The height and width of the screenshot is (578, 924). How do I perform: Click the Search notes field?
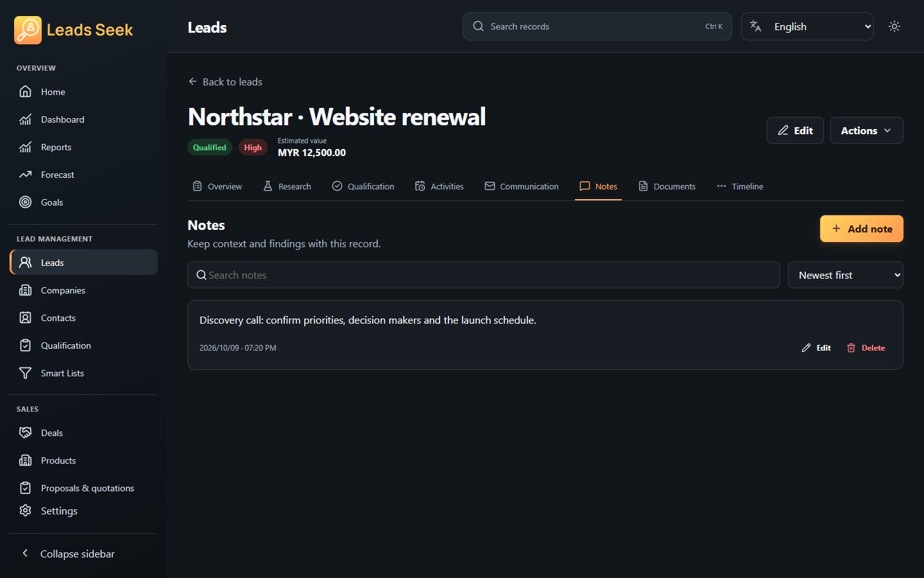pyautogui.click(x=483, y=275)
